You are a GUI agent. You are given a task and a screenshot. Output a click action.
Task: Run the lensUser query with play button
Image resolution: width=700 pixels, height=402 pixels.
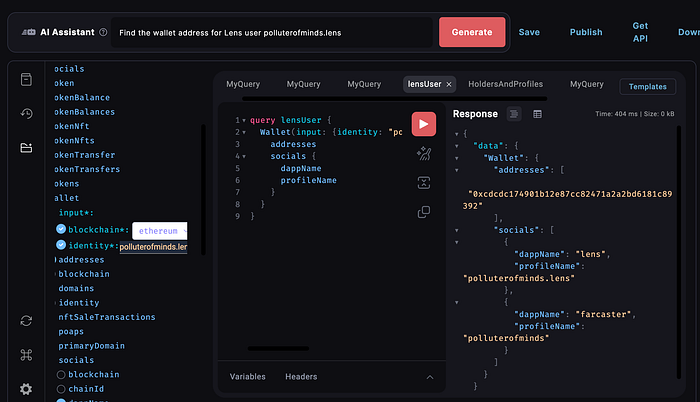[x=423, y=124]
